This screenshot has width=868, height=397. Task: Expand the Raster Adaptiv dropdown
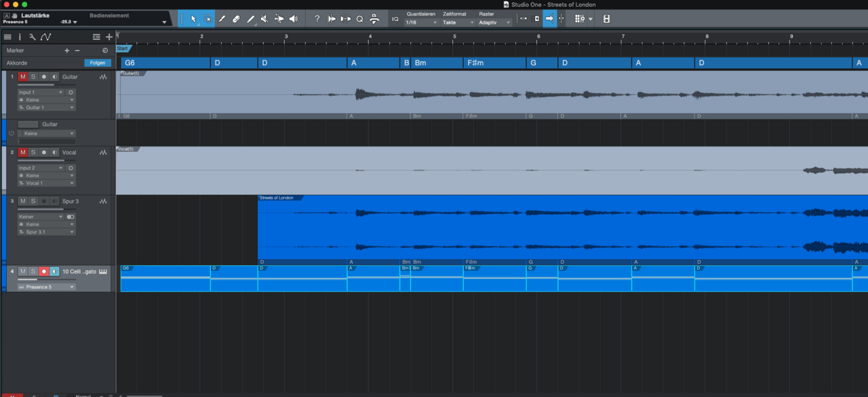[x=495, y=22]
